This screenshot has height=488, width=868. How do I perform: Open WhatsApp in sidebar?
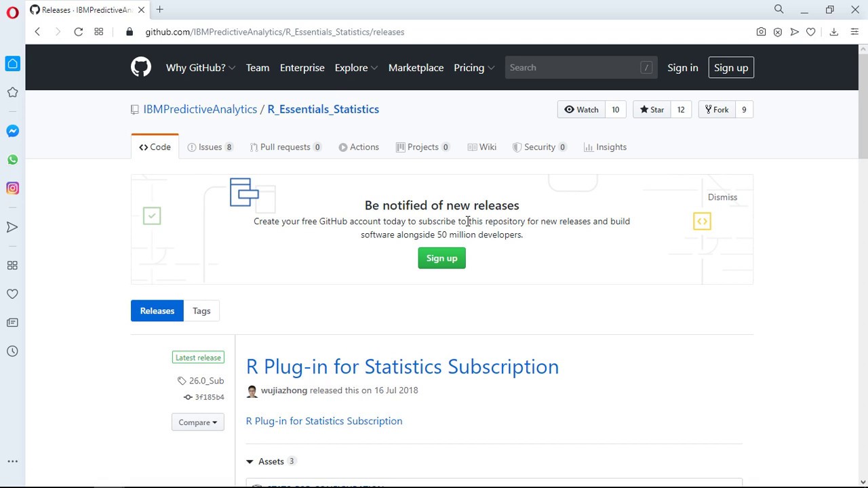[12, 160]
